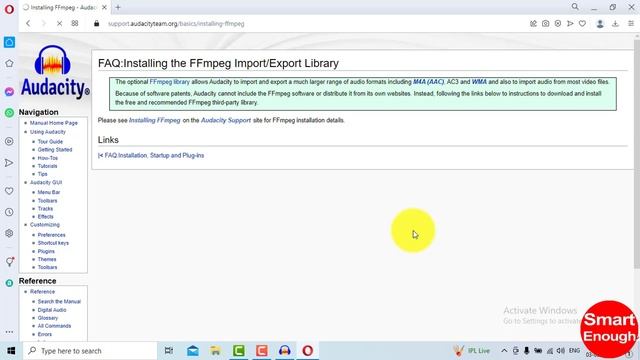Screen dimensions: 640x360
Task: Open a new tab with plus button
Action: tap(118, 7)
